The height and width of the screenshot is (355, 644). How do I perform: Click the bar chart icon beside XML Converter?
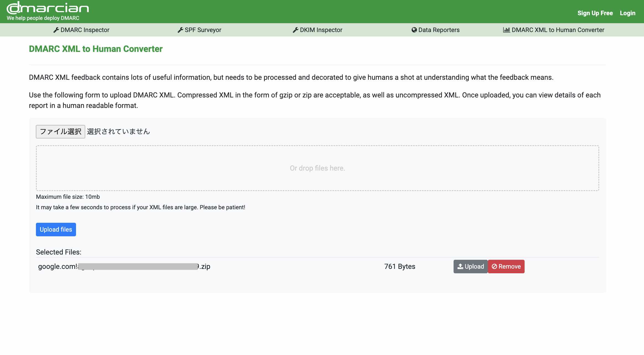506,30
